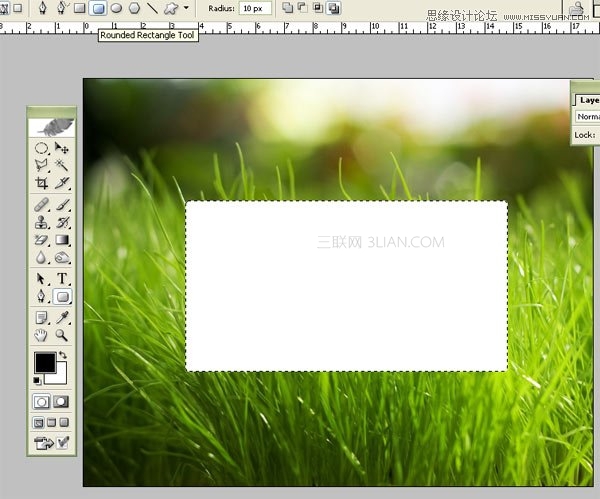Click the feather logo atop the toolbox
600x499 pixels.
click(52, 127)
